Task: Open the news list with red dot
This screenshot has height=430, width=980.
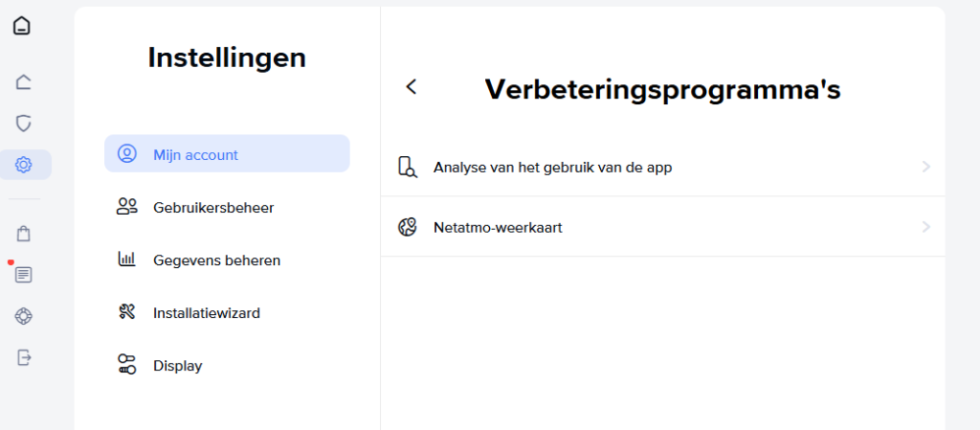Action: pyautogui.click(x=24, y=275)
